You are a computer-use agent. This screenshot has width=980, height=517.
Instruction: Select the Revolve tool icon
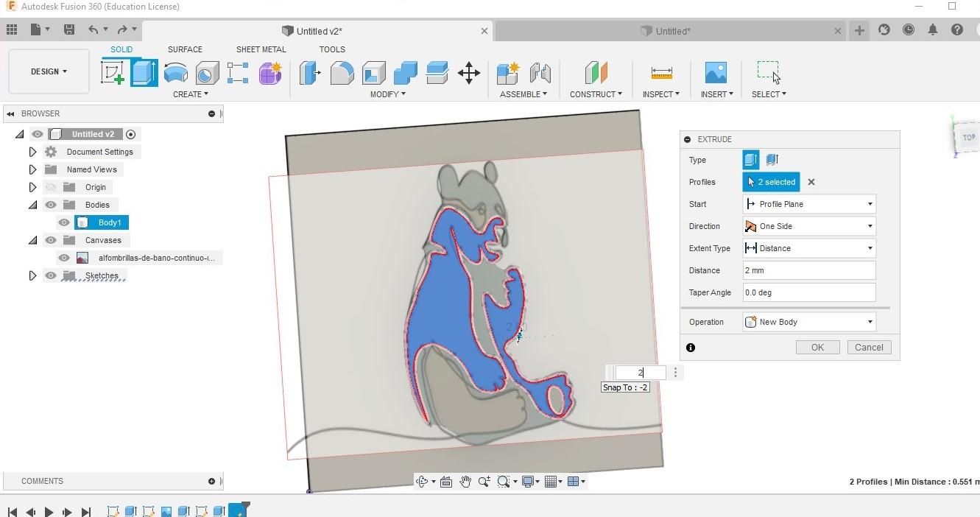[175, 73]
